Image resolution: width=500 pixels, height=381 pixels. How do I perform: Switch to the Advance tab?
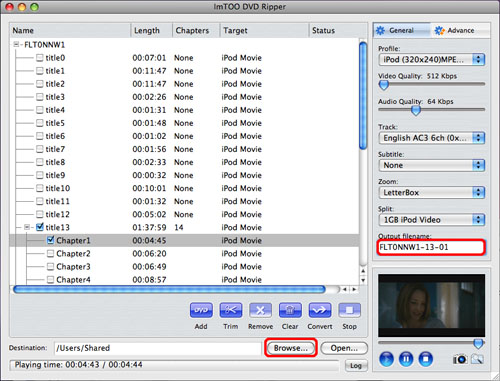(460, 30)
